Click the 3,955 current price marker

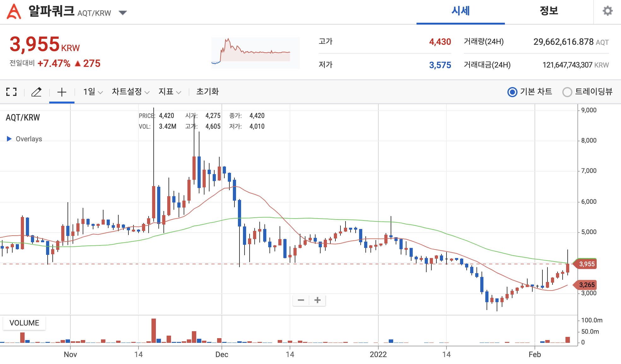click(586, 264)
